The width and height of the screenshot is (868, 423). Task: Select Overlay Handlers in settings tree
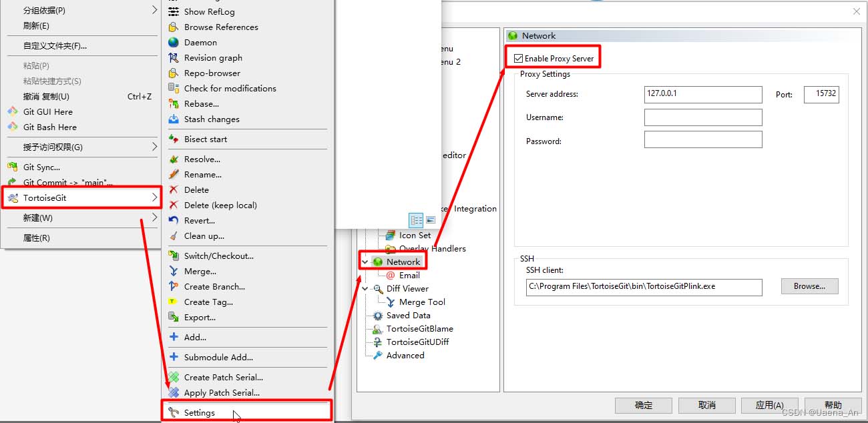[x=432, y=248]
